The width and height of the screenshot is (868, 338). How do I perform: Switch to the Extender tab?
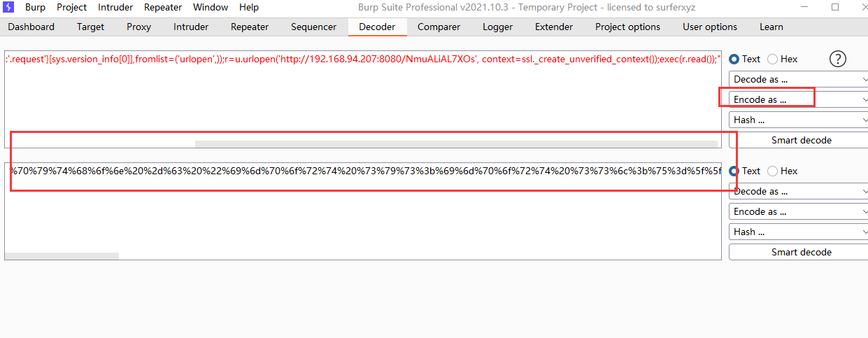click(x=554, y=27)
